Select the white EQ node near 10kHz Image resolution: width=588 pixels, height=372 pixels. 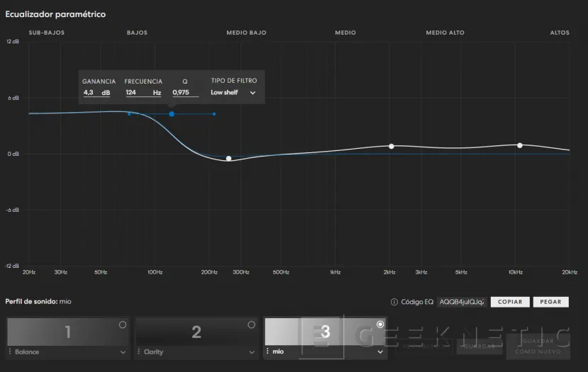pyautogui.click(x=520, y=145)
